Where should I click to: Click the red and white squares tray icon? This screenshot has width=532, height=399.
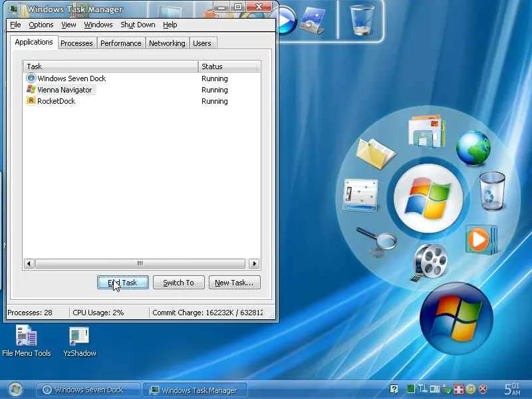tap(459, 389)
